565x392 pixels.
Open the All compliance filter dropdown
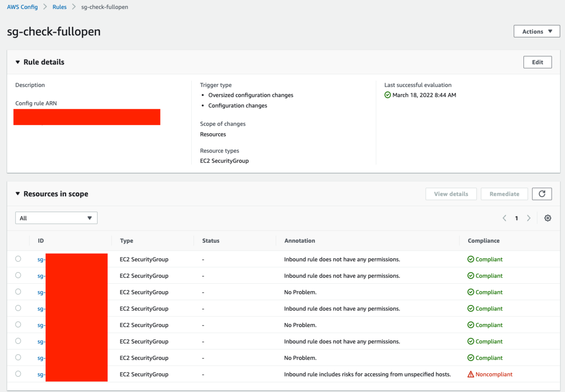pos(56,218)
